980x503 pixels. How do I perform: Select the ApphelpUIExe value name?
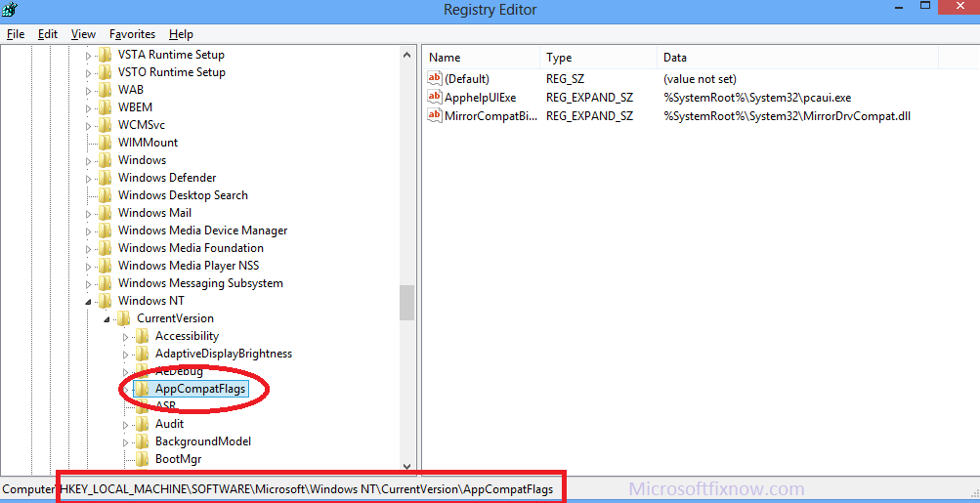(480, 98)
